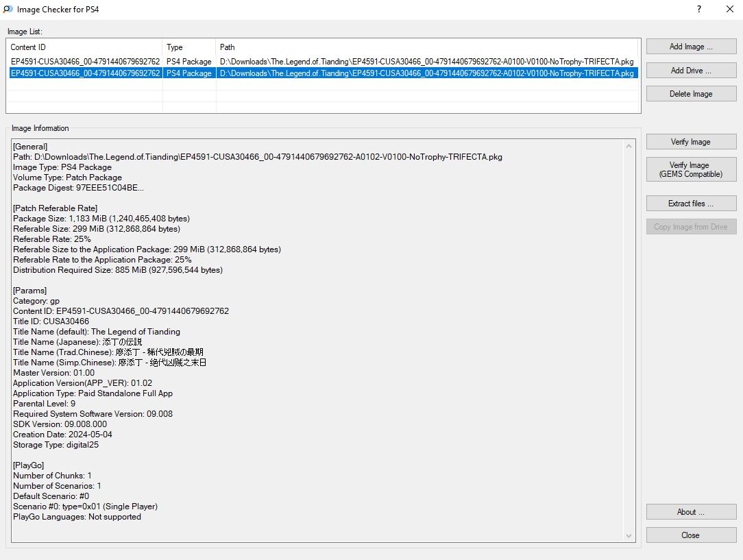Click the Parental Level: 9 line

pos(44,404)
